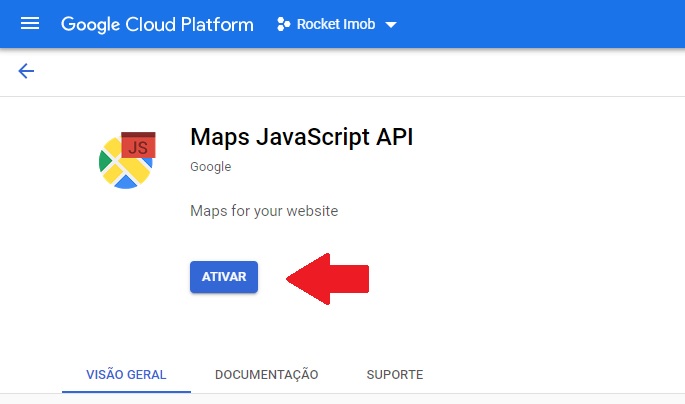Image resolution: width=685 pixels, height=404 pixels.
Task: Open the DOCUMENTAÇÃO tab
Action: [266, 374]
